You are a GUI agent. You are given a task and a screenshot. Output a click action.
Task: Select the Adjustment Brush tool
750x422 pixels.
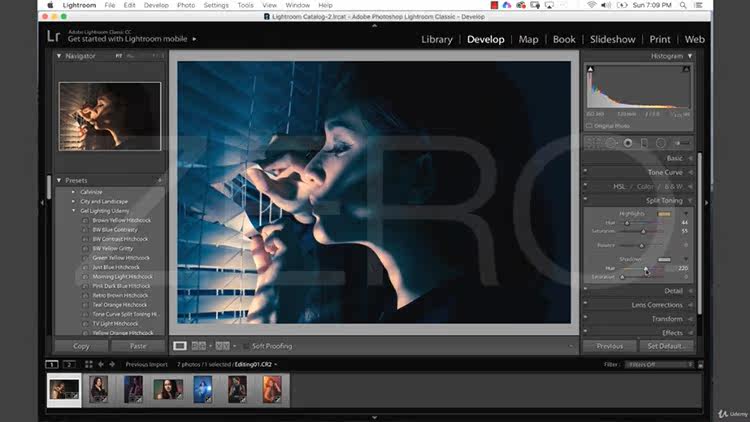pos(682,143)
